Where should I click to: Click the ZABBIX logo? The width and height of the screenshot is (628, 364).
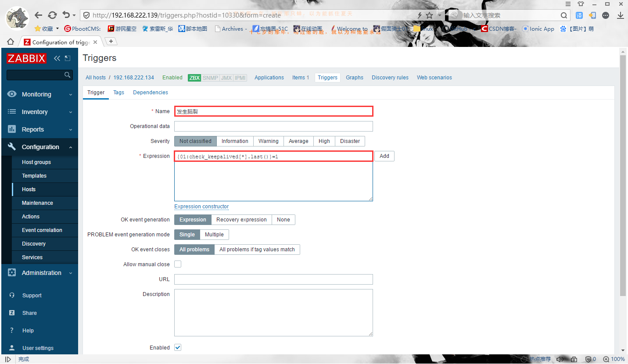26,58
